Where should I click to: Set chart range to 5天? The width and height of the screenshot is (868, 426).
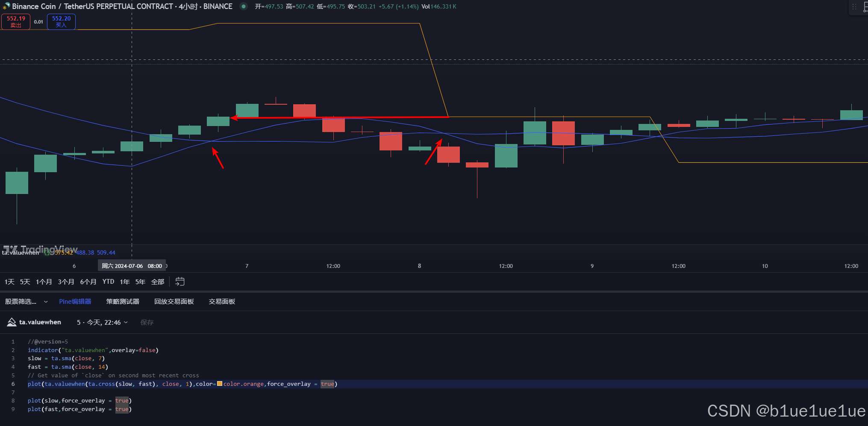[25, 282]
